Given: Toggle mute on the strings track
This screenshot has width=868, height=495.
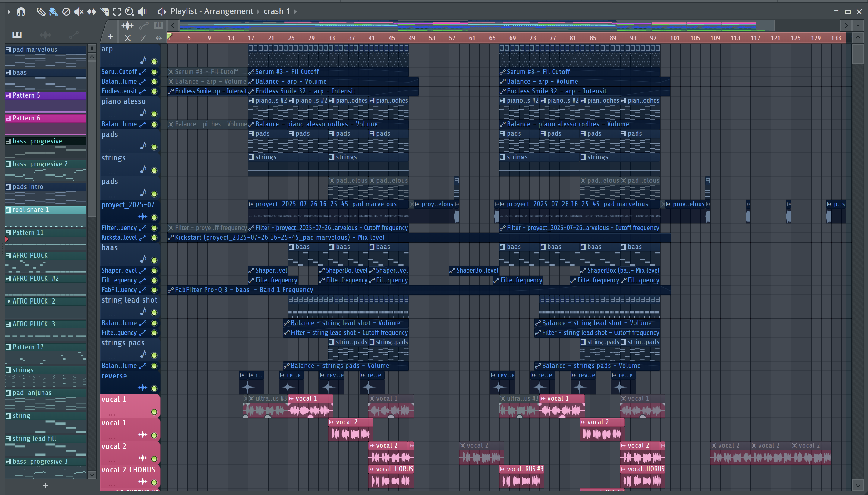Looking at the screenshot, I should coord(154,170).
